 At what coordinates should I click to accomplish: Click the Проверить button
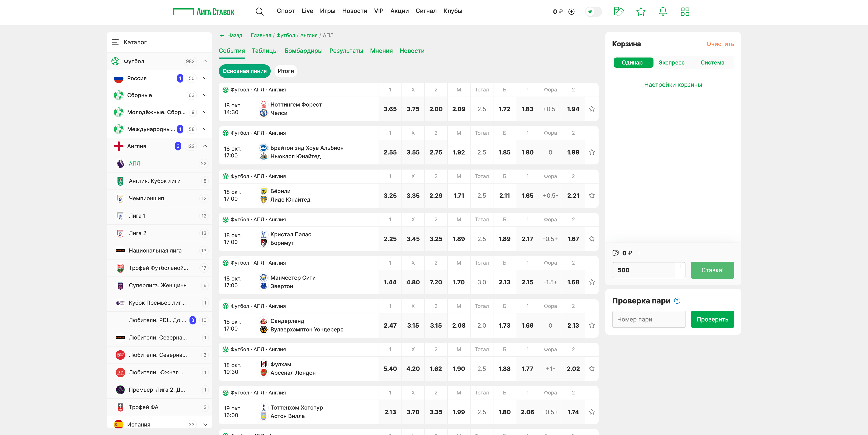[712, 319]
